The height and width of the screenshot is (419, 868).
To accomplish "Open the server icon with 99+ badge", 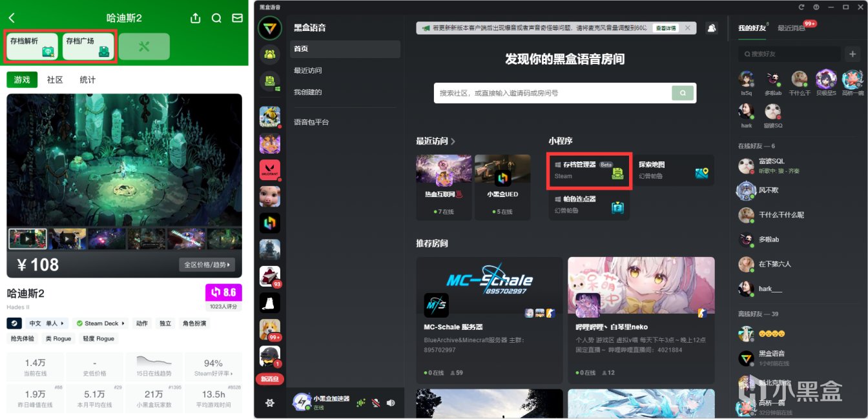I will pos(269,329).
